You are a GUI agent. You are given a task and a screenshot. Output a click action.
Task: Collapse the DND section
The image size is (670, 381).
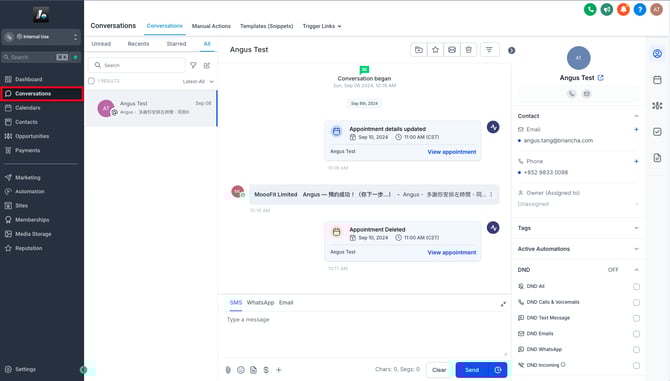[636, 270]
